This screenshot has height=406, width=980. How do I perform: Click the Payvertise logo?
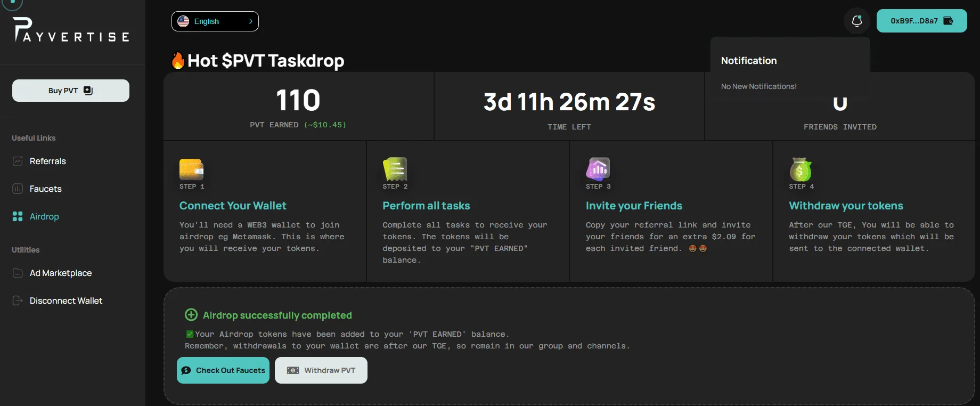click(71, 29)
